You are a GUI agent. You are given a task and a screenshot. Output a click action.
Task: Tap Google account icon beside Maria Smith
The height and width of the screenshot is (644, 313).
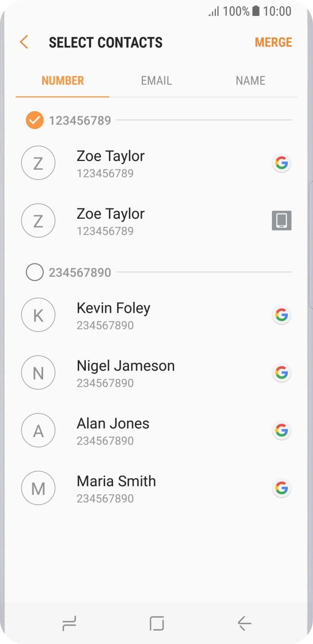(x=281, y=488)
